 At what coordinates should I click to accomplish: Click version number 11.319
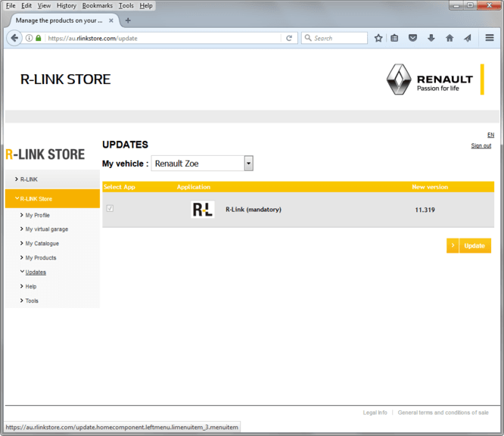425,210
